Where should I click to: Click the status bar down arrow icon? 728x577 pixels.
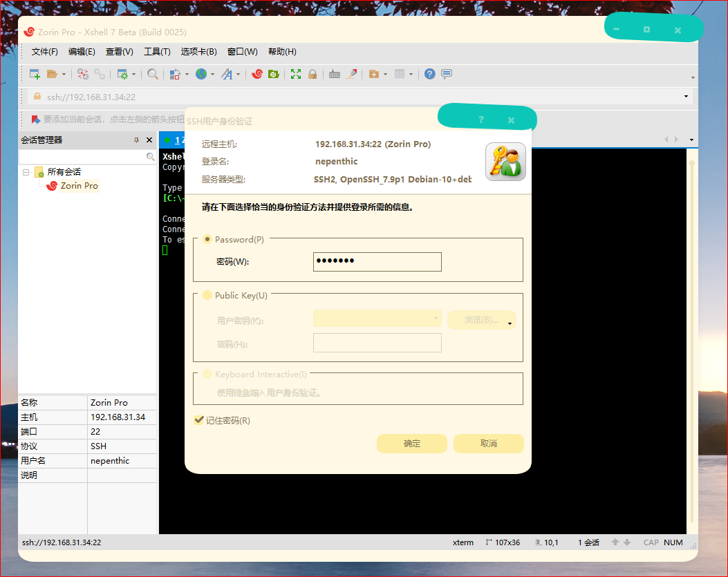click(627, 542)
